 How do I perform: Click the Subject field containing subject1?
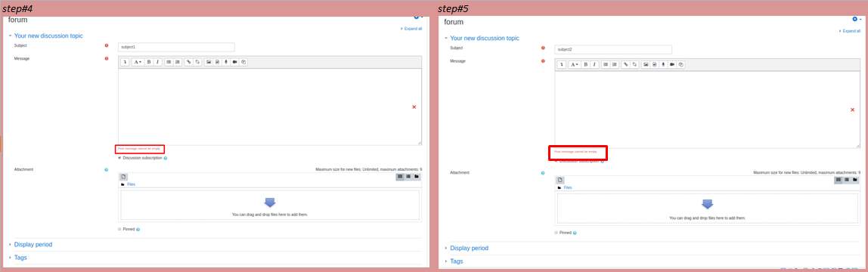coord(177,47)
